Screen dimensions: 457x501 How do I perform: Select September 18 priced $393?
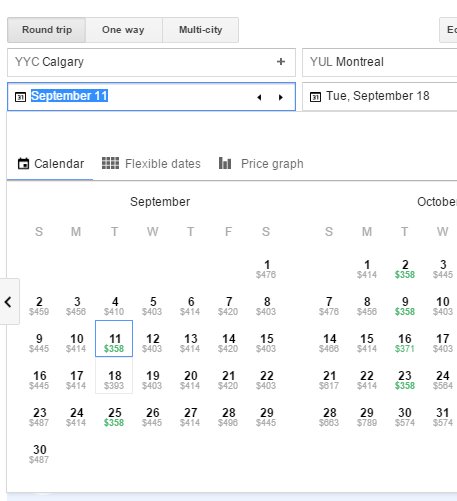click(114, 380)
